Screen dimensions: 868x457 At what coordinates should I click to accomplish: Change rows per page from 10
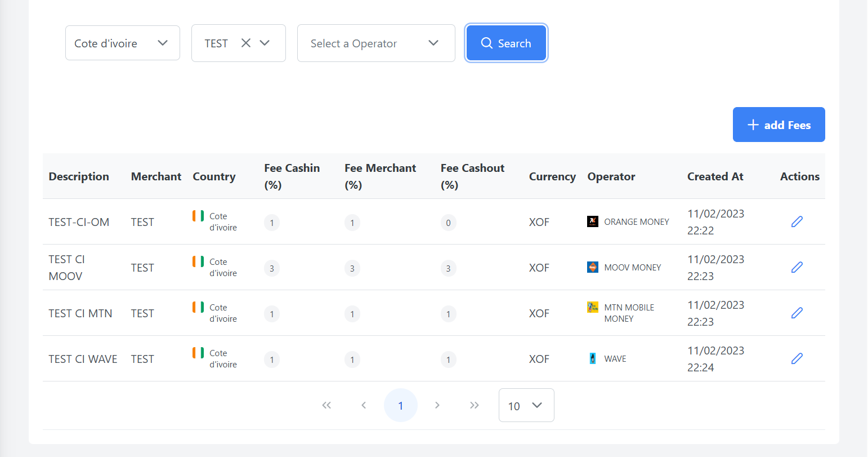526,405
